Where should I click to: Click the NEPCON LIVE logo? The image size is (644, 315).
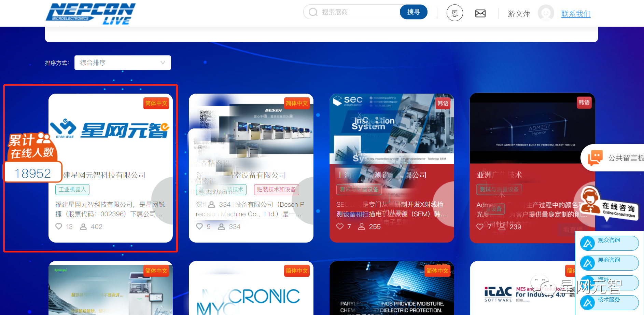click(x=90, y=14)
